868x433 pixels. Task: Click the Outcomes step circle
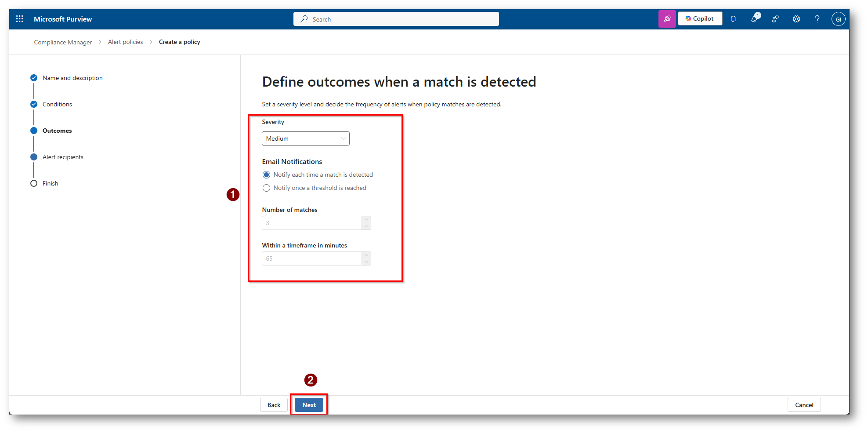(34, 131)
